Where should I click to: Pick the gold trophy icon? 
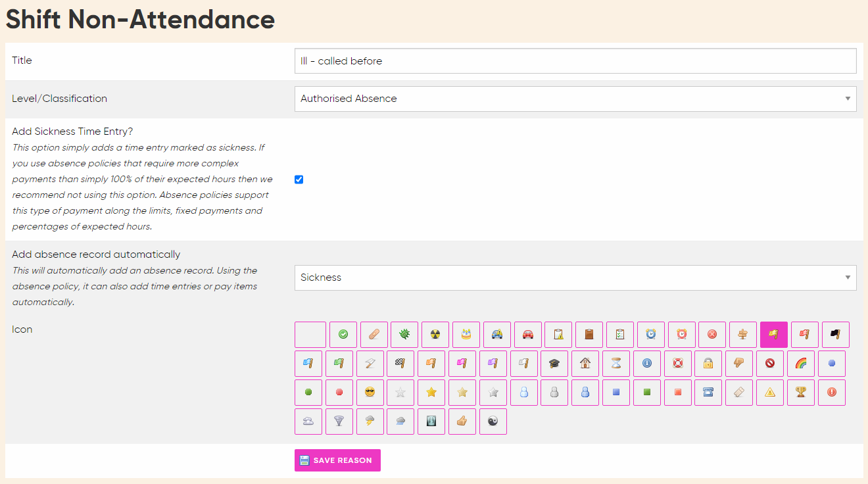tap(801, 393)
